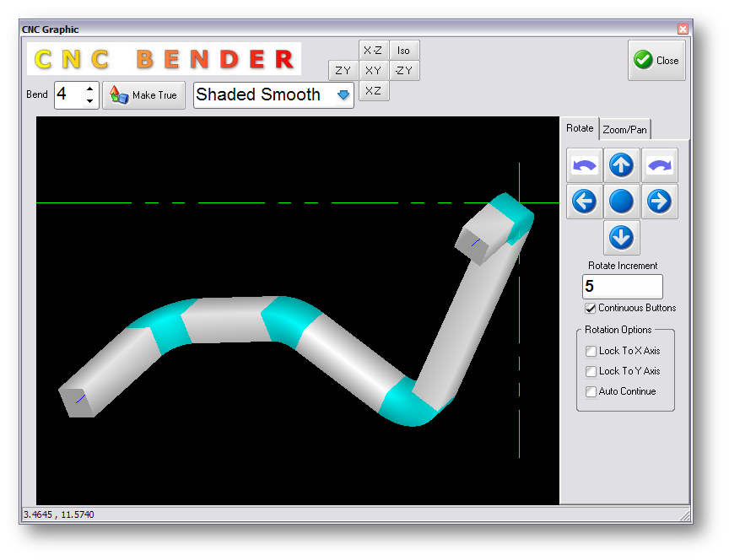Increase the Bend number with up stepper
729x560 pixels.
(x=90, y=89)
